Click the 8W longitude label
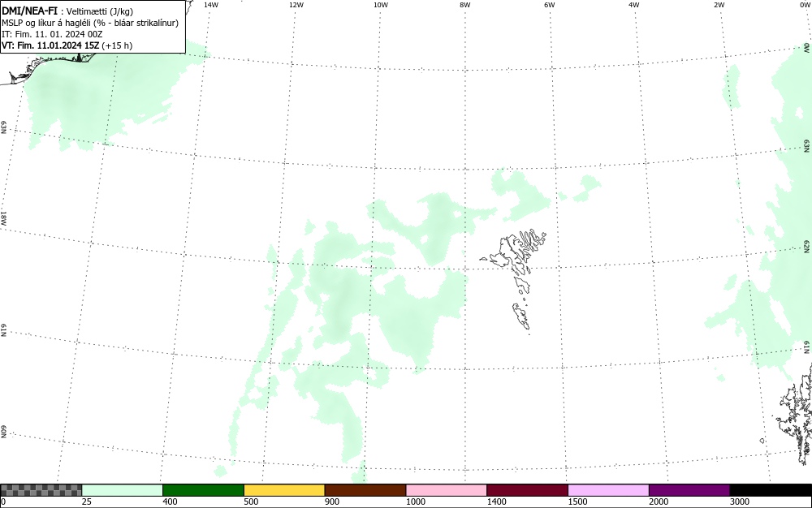Viewport: 812px width, 508px height. click(465, 5)
